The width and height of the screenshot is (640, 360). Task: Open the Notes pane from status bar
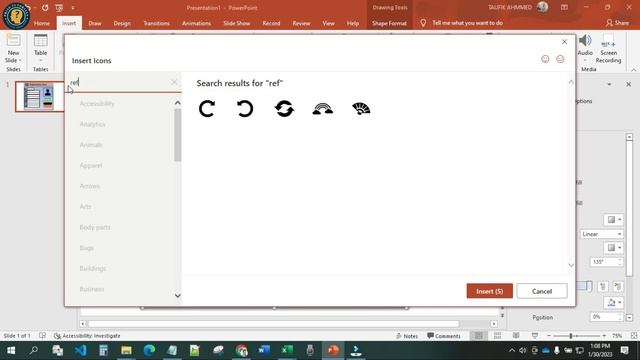point(407,336)
